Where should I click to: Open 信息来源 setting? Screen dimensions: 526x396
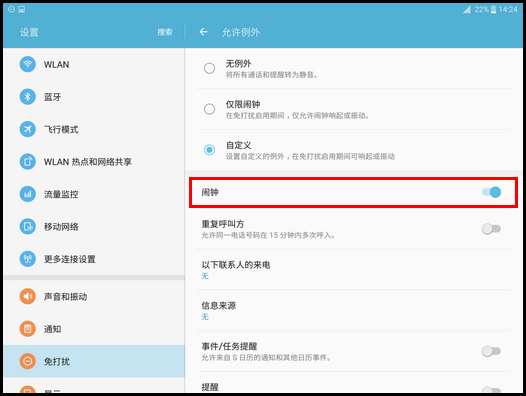click(x=354, y=310)
